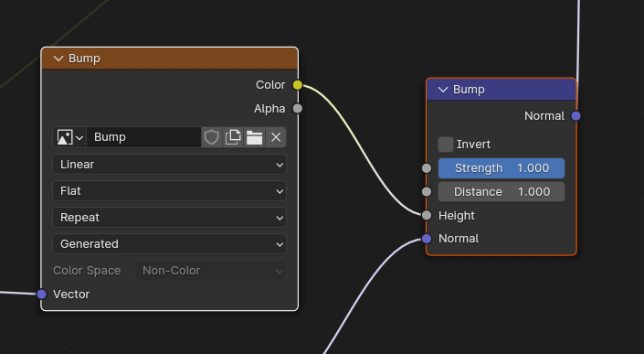Click the "Height" label on Bump node
Viewport: 644px width, 354px height.
pyautogui.click(x=457, y=216)
